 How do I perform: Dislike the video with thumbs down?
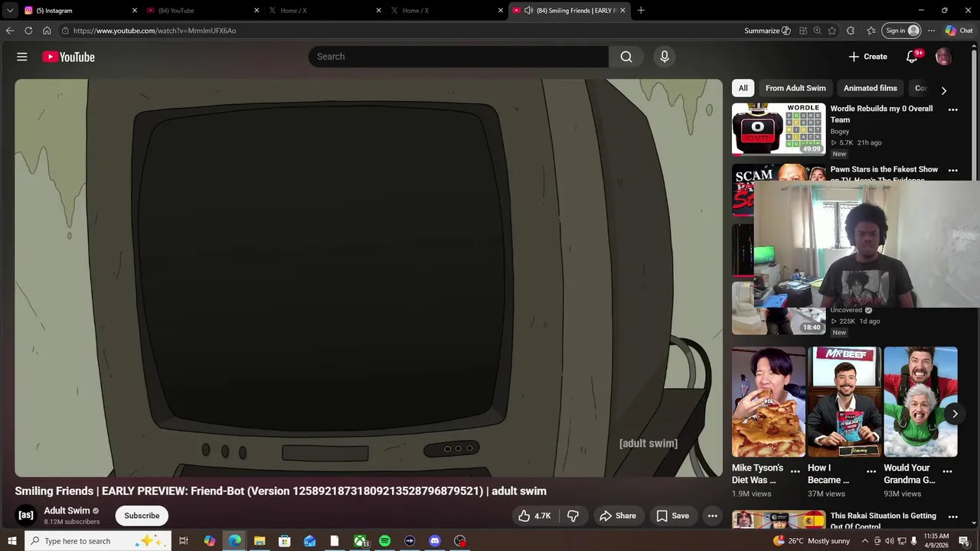point(573,516)
